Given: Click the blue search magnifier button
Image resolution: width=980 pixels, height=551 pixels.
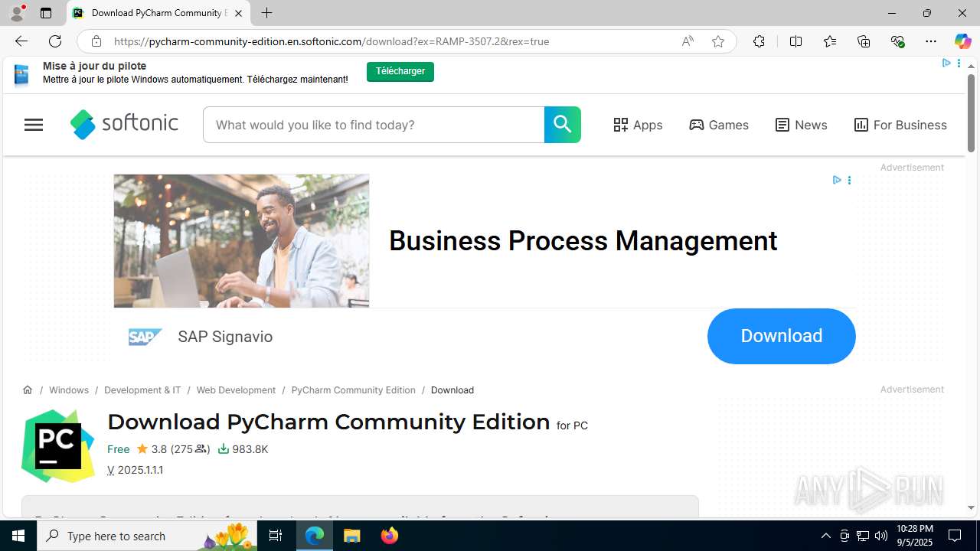Looking at the screenshot, I should tap(563, 125).
